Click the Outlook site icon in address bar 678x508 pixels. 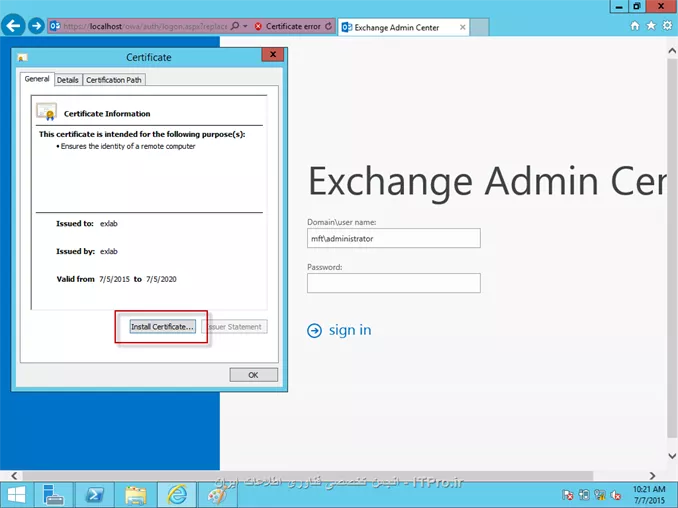55,26
